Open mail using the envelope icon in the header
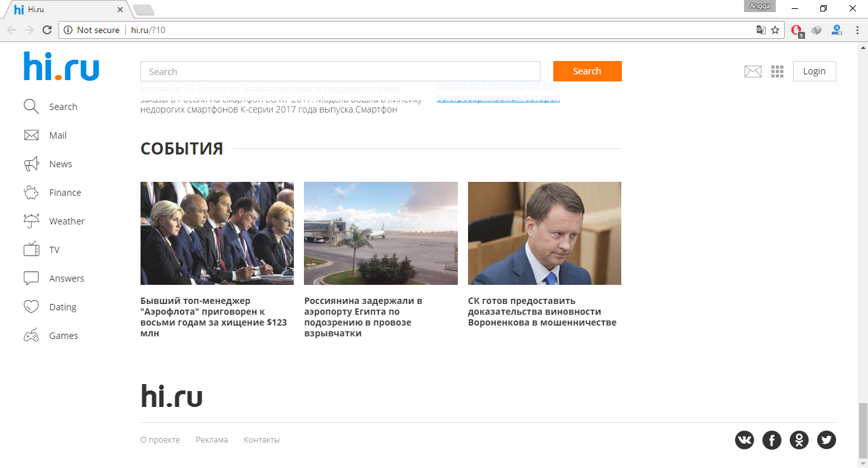Image resolution: width=868 pixels, height=468 pixels. tap(752, 71)
